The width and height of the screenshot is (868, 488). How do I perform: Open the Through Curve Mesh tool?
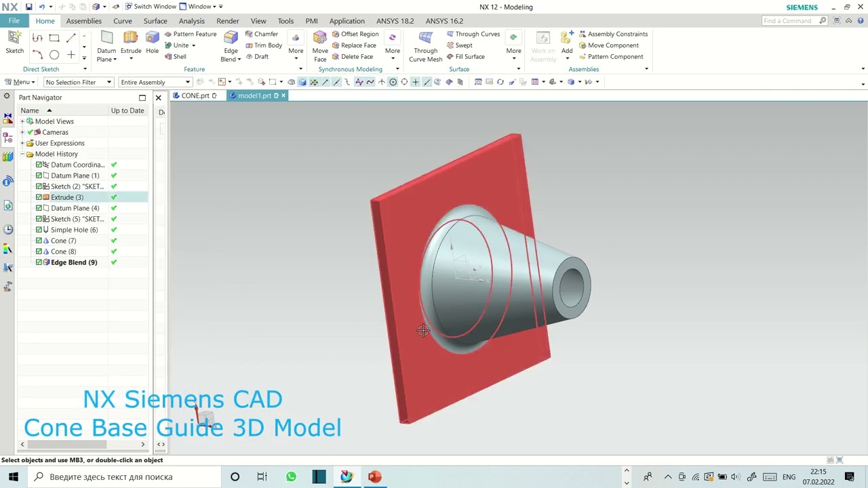click(425, 46)
